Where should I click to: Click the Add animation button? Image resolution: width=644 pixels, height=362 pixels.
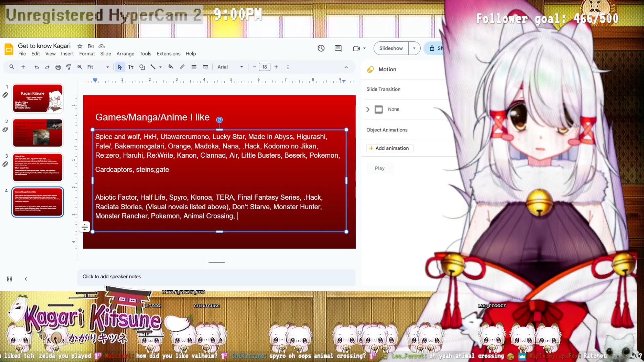[389, 148]
